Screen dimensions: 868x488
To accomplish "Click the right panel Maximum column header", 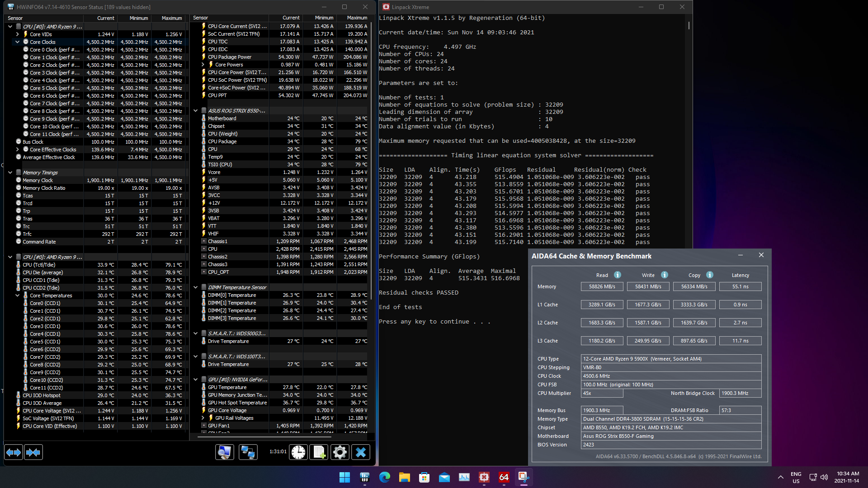I will click(354, 18).
